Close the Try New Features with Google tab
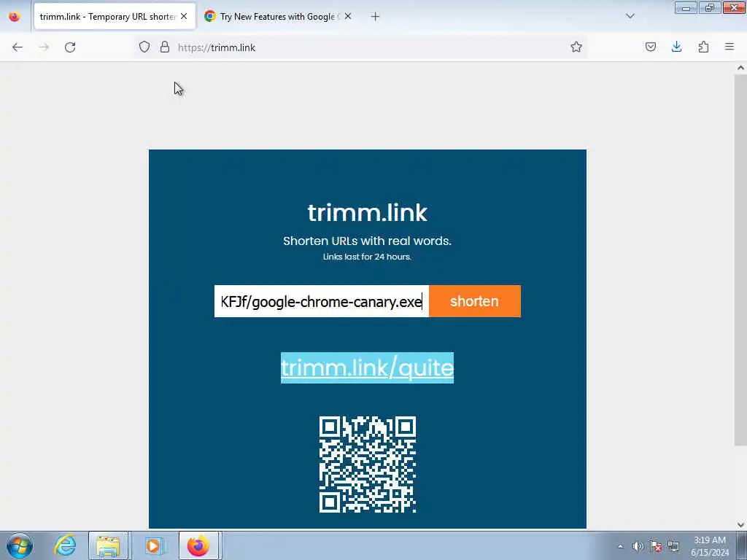 coord(348,16)
